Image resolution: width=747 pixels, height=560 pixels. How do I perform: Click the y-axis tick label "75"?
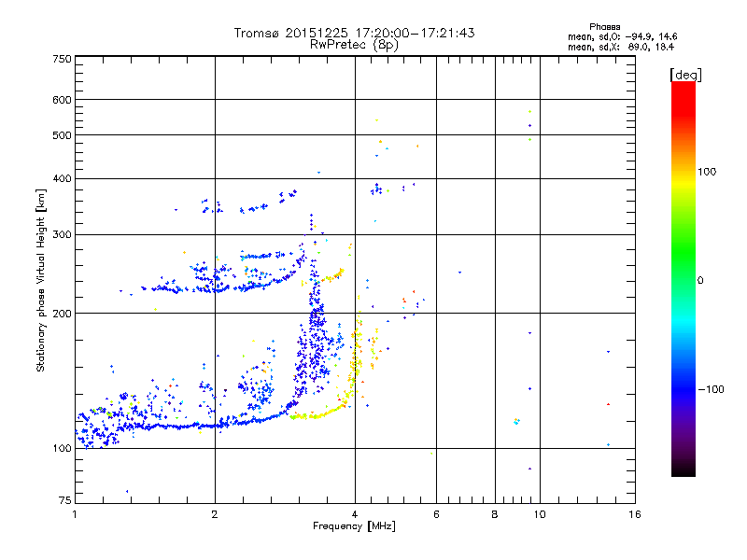pos(65,499)
